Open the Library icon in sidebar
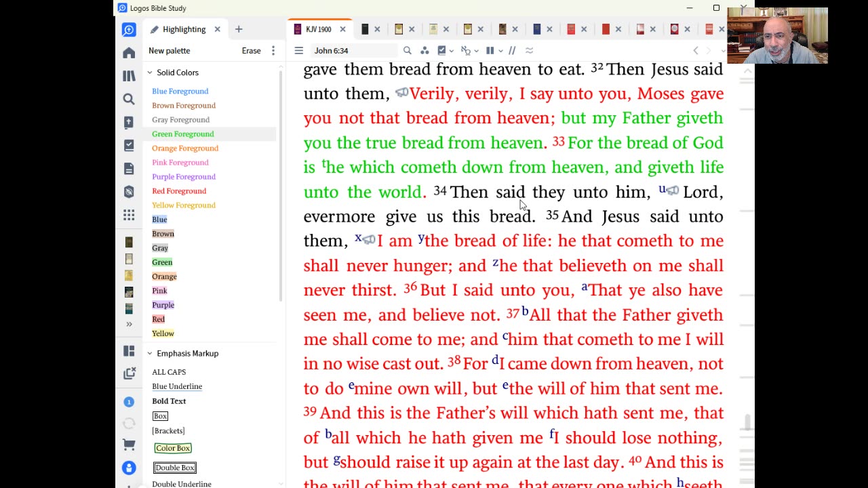Image resolution: width=868 pixels, height=488 pixels. [x=129, y=76]
